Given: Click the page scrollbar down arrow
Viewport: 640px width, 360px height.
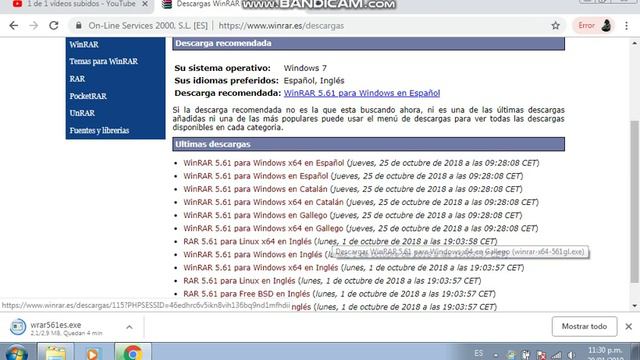Looking at the screenshot, I should (634, 306).
